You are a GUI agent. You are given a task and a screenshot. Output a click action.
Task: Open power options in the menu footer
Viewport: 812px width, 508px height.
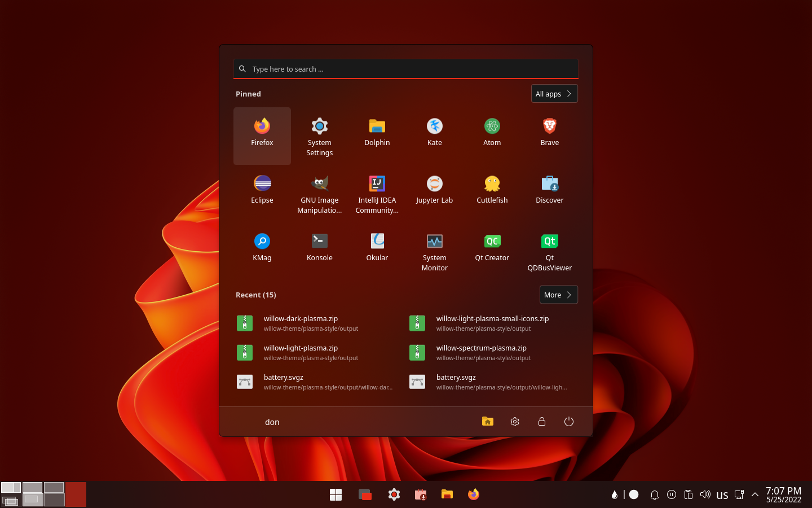569,422
